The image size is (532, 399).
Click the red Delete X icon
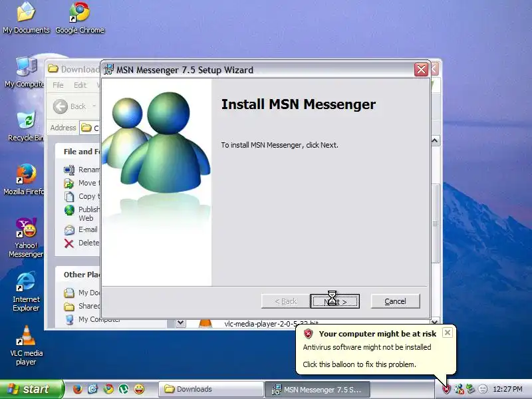coord(69,243)
